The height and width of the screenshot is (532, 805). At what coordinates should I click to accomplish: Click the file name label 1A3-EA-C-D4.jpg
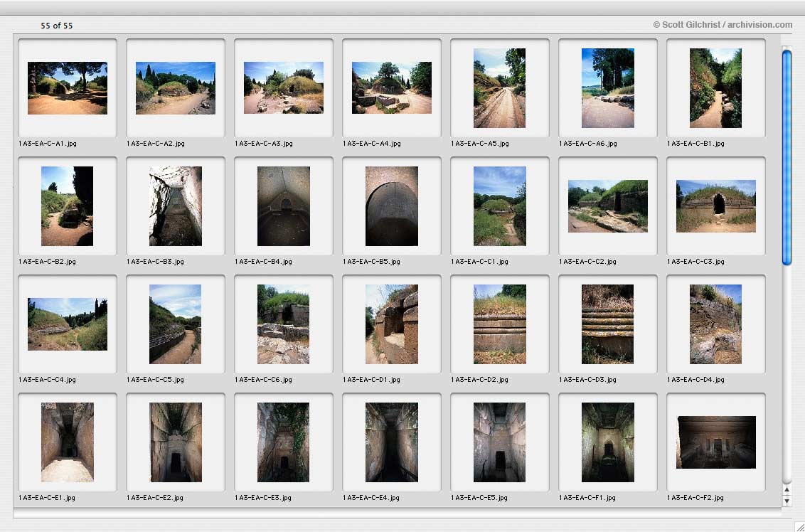pyautogui.click(x=695, y=380)
